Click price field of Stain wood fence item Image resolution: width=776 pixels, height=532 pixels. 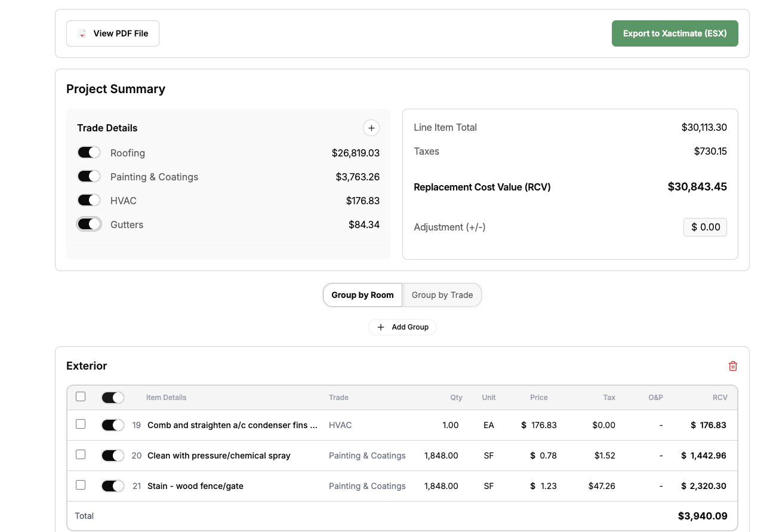point(543,486)
